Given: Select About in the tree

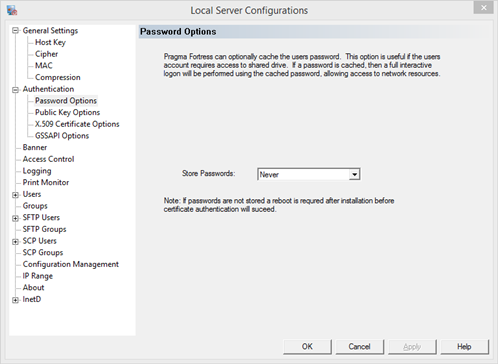Looking at the screenshot, I should tap(33, 287).
